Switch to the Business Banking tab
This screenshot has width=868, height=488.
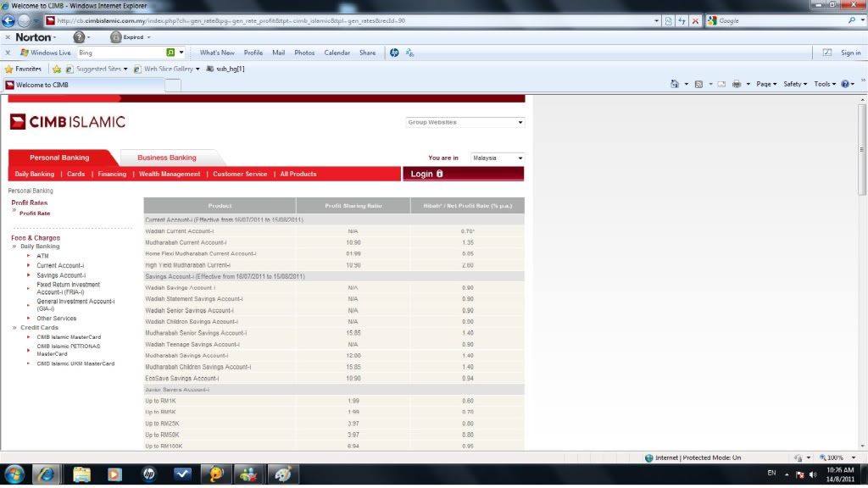tap(167, 158)
